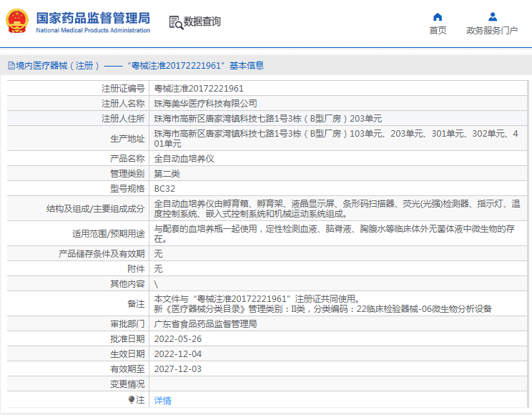Image resolution: width=532 pixels, height=415 pixels.
Task: Select approval date 2022-05-26
Action: pyautogui.click(x=178, y=339)
